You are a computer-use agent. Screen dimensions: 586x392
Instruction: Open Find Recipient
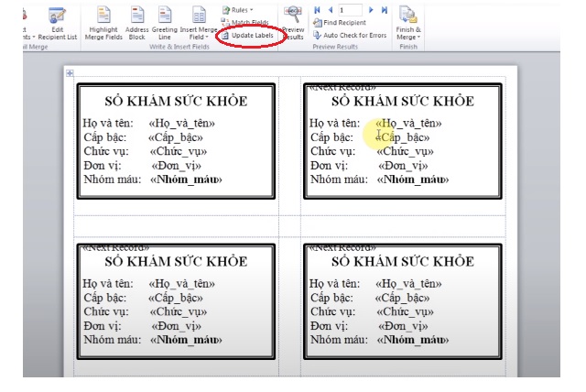340,23
